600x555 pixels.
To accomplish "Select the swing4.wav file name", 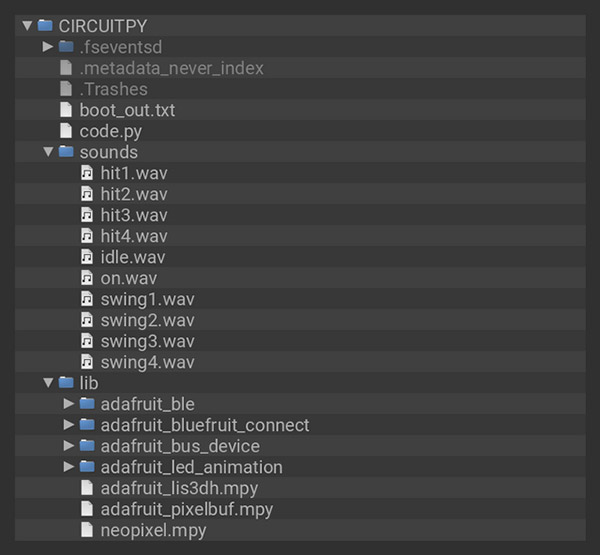I will (148, 363).
